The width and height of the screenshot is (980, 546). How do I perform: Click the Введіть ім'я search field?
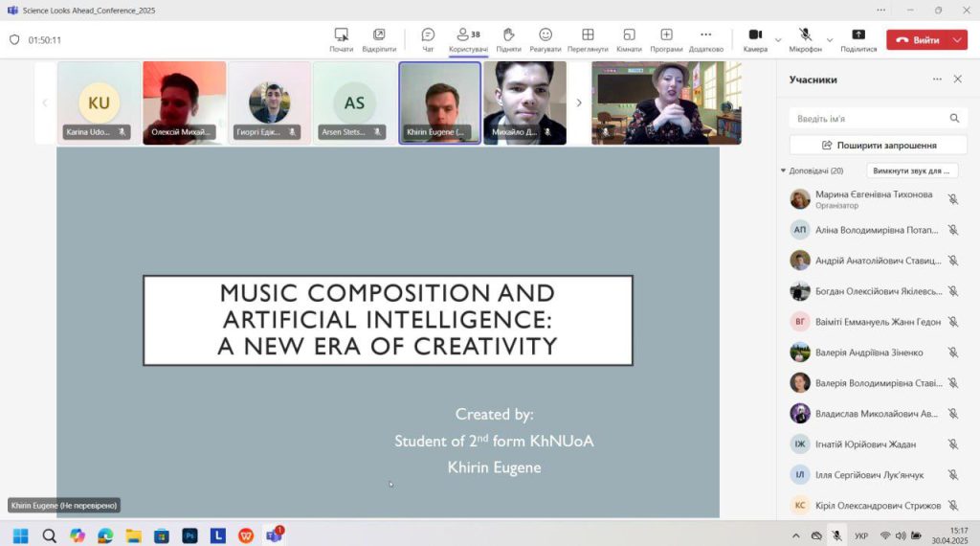tap(868, 119)
